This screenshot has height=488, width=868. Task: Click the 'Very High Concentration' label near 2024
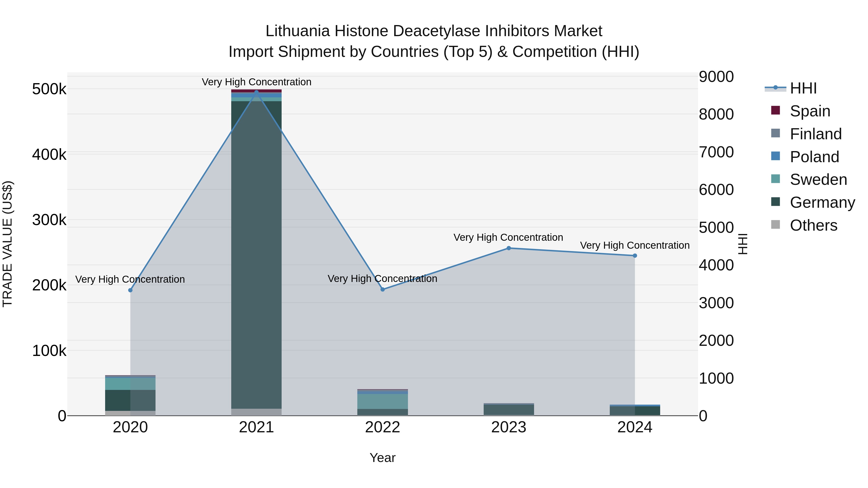(x=635, y=246)
